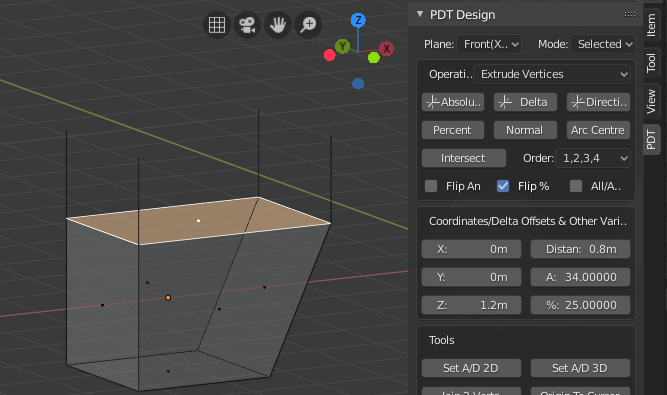Click the Intersect button
Viewport: 667px width, 395px height.
[x=464, y=158]
